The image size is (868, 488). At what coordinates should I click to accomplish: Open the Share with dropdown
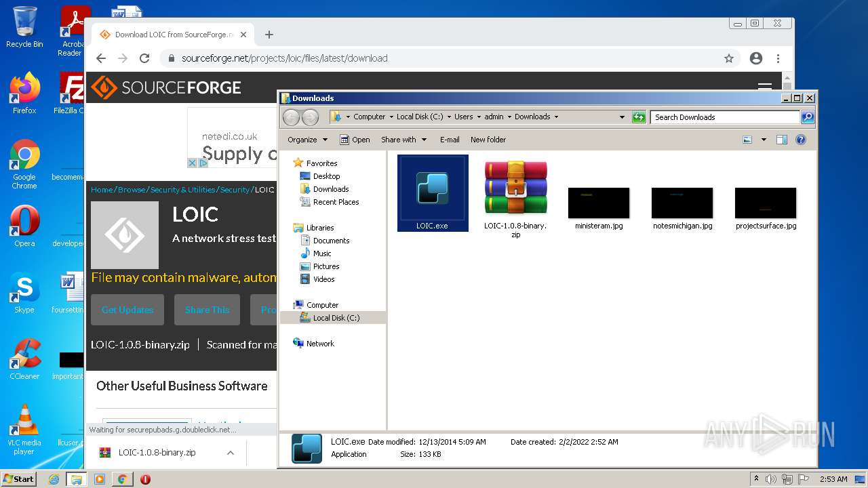click(x=403, y=140)
